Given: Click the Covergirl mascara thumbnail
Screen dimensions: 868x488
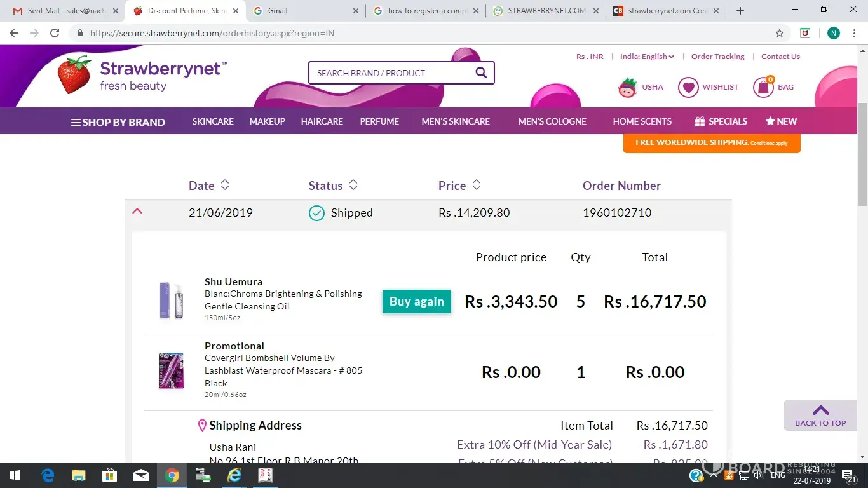Looking at the screenshot, I should coord(172,371).
